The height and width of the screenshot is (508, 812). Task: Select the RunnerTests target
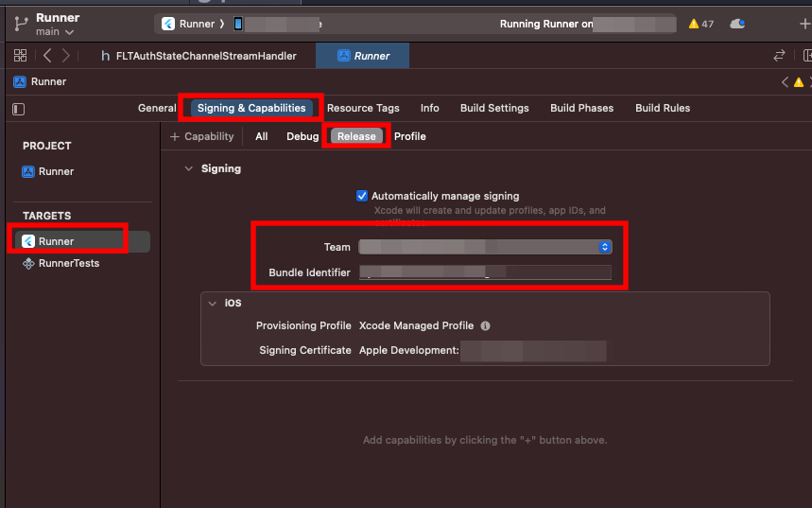point(61,263)
